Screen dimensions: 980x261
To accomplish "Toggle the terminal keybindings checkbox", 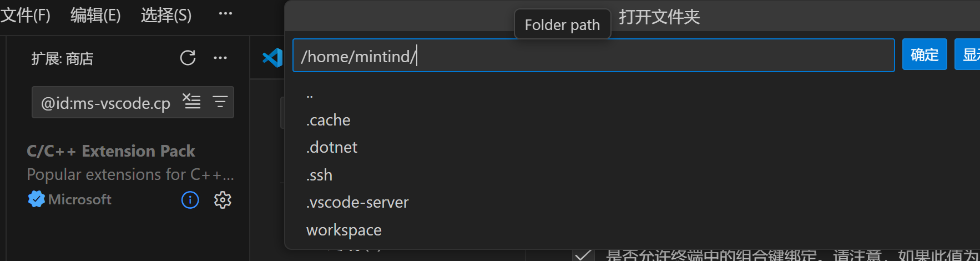I will click(583, 255).
